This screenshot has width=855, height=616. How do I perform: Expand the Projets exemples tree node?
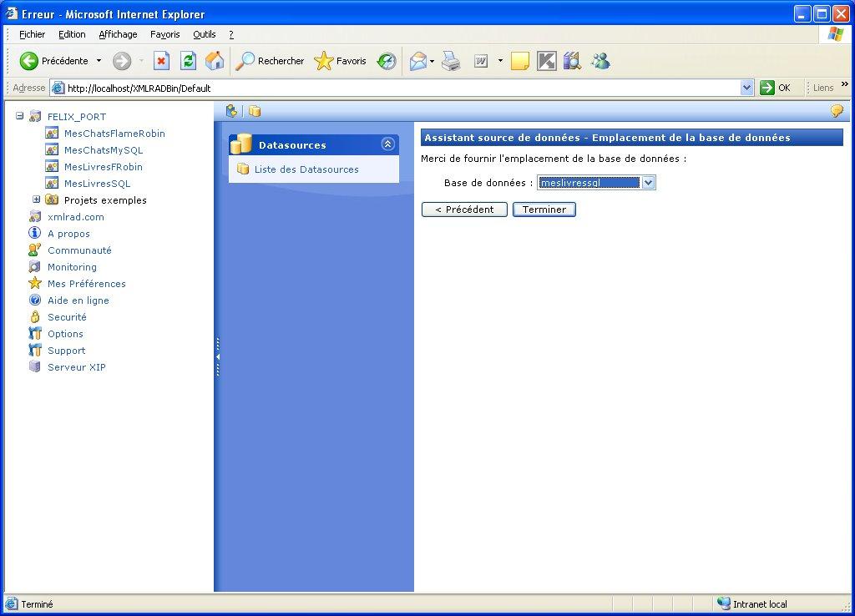[x=36, y=199]
